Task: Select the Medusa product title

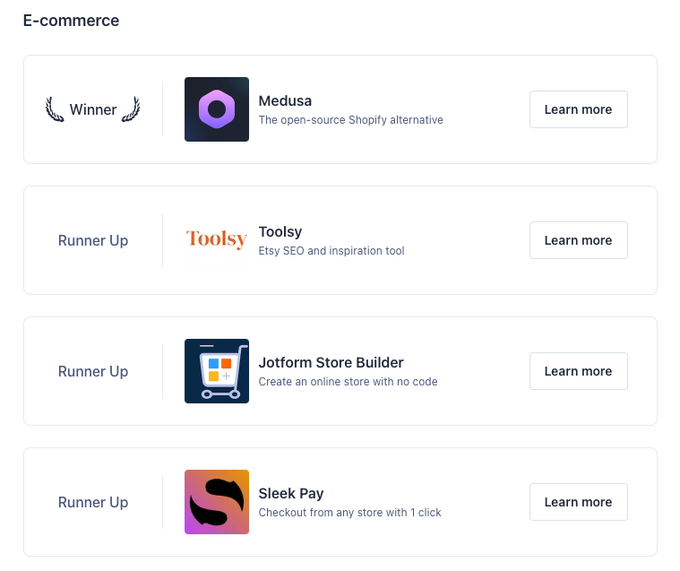Action: coord(285,101)
